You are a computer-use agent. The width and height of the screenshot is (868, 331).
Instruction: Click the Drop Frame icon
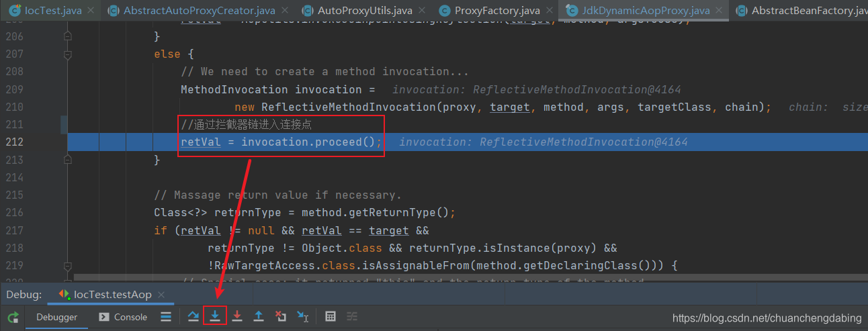click(281, 317)
